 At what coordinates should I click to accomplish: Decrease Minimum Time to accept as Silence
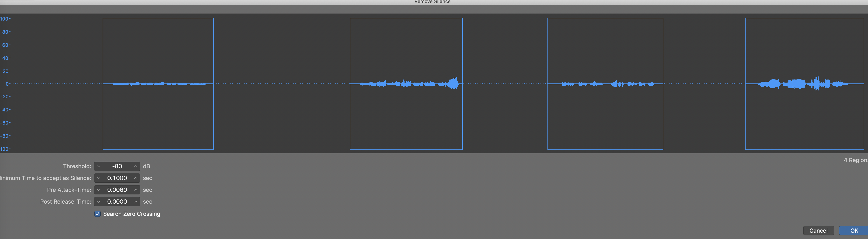click(x=98, y=178)
